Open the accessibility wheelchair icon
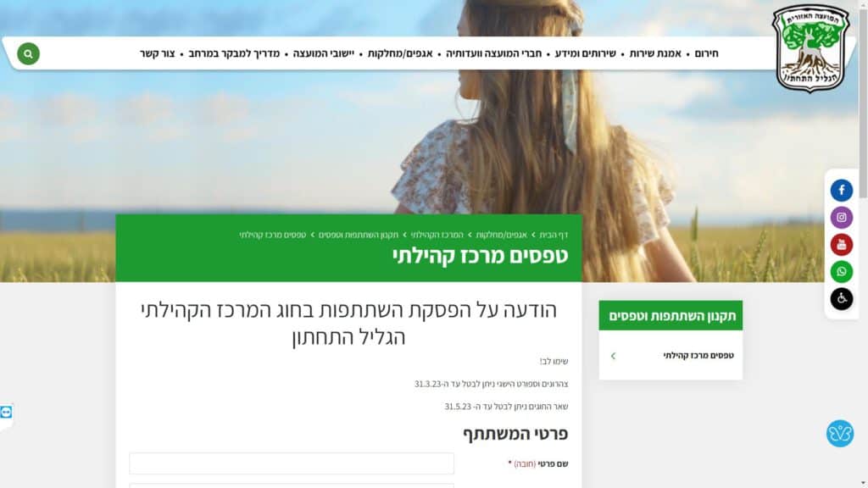The image size is (868, 488). point(841,299)
